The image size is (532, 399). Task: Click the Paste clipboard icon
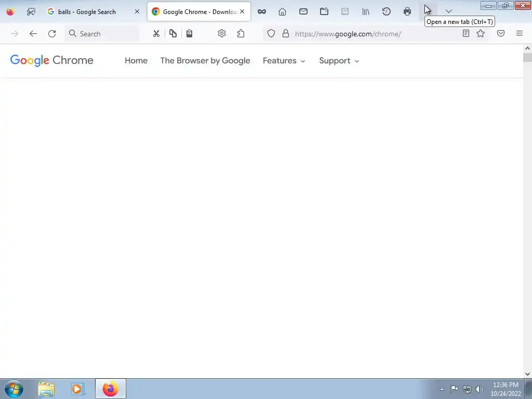[x=189, y=34]
